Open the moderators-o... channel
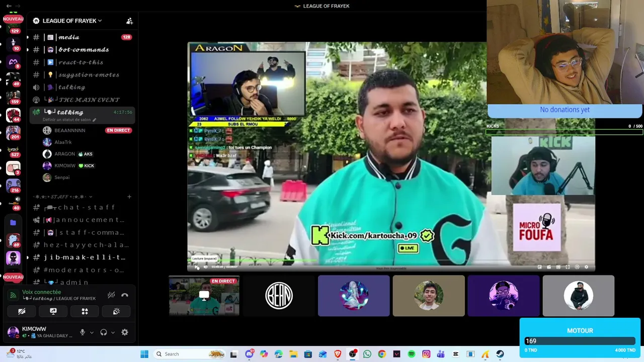The width and height of the screenshot is (644, 362). (x=82, y=270)
